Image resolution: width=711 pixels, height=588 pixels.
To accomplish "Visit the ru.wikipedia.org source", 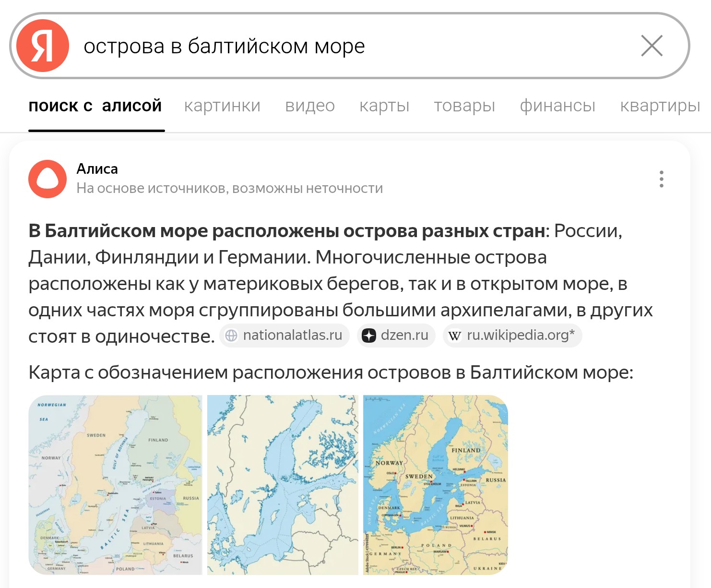I will point(512,336).
